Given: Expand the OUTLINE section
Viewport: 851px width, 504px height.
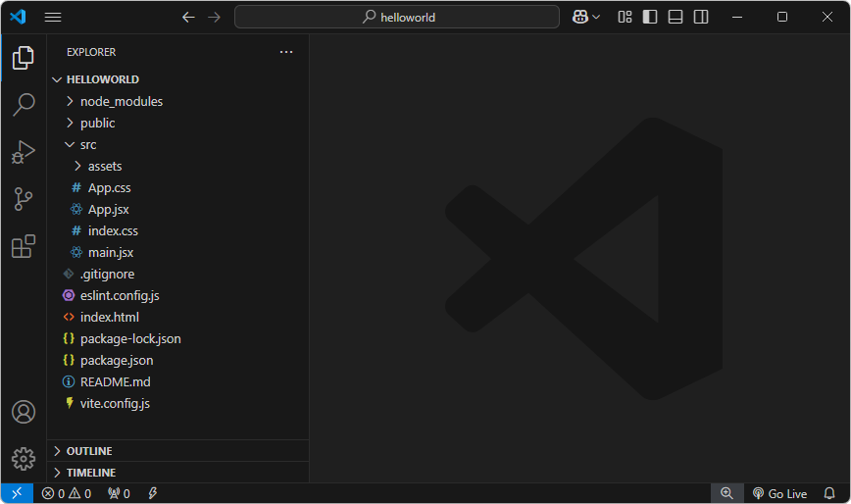Looking at the screenshot, I should click(x=178, y=451).
